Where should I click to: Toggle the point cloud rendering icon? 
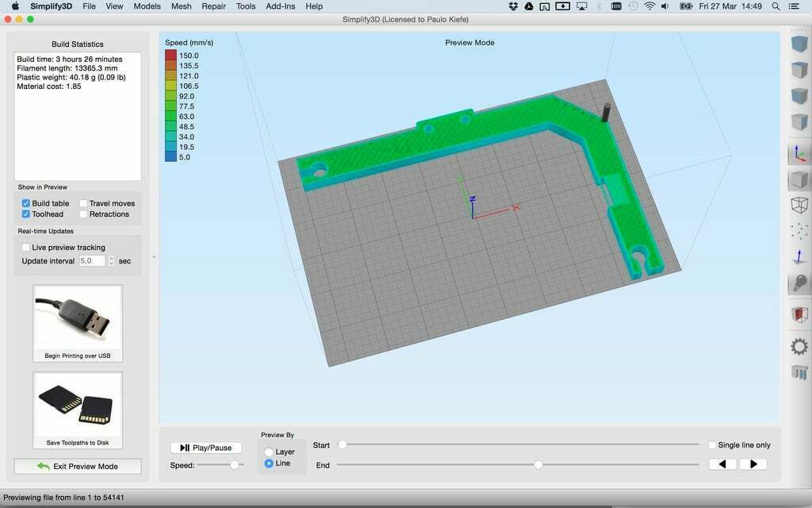pos(799,231)
